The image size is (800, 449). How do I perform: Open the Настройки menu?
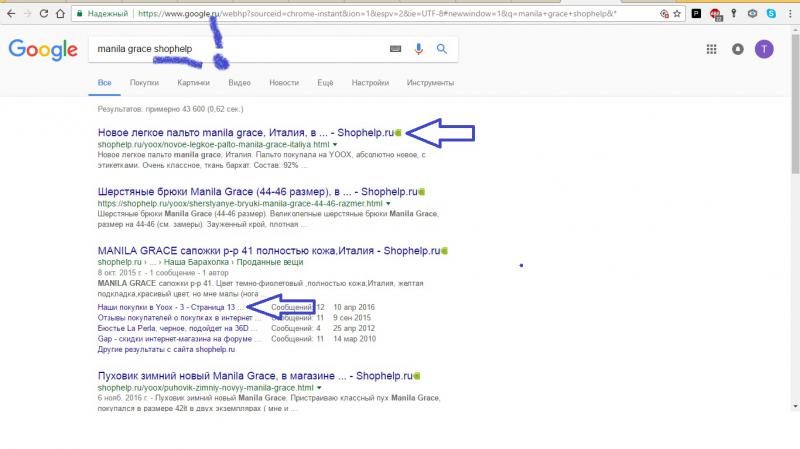pyautogui.click(x=370, y=83)
